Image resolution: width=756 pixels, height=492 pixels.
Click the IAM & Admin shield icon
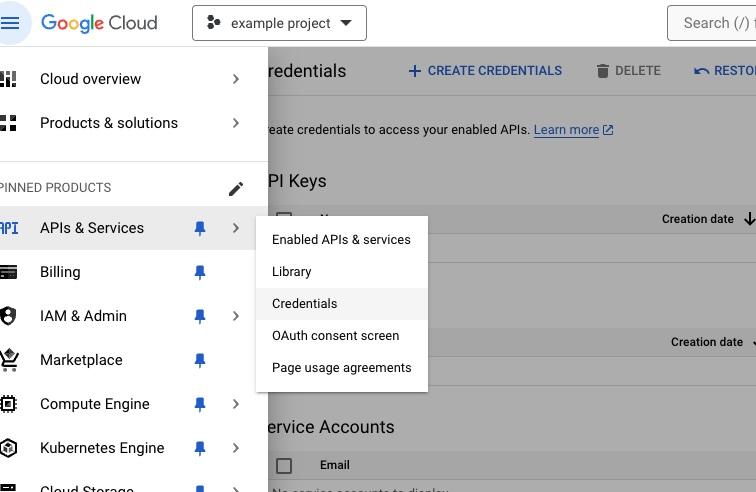click(8, 316)
